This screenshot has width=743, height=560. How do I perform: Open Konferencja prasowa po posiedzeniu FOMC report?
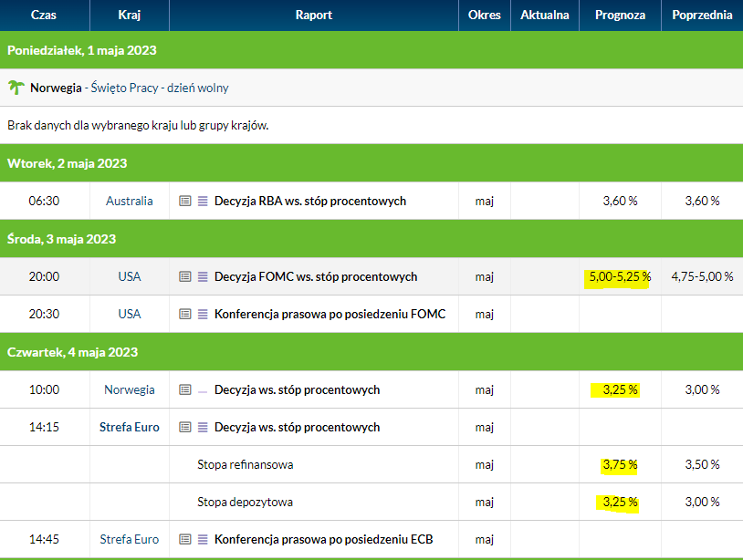tap(330, 314)
